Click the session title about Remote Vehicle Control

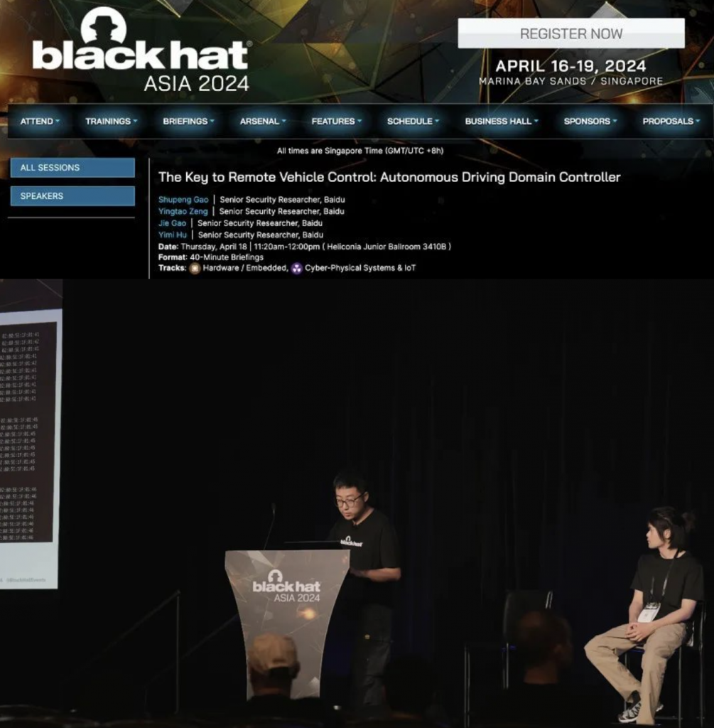coord(389,177)
